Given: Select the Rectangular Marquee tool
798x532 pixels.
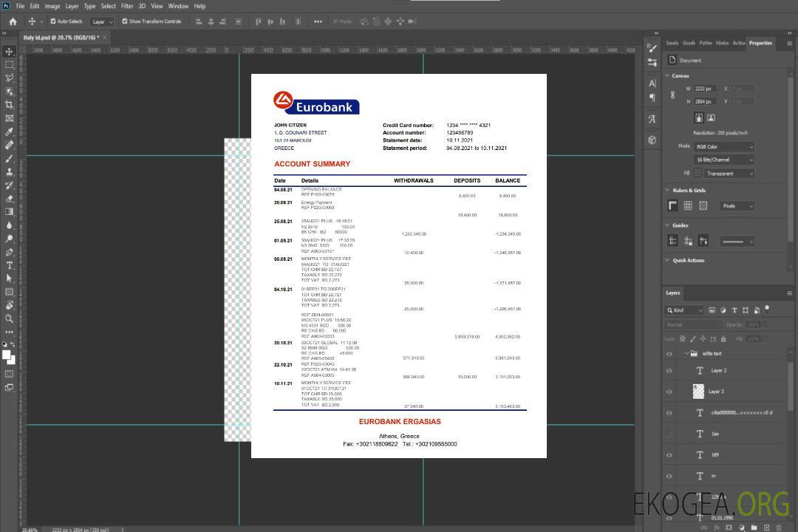Looking at the screenshot, I should pyautogui.click(x=9, y=65).
